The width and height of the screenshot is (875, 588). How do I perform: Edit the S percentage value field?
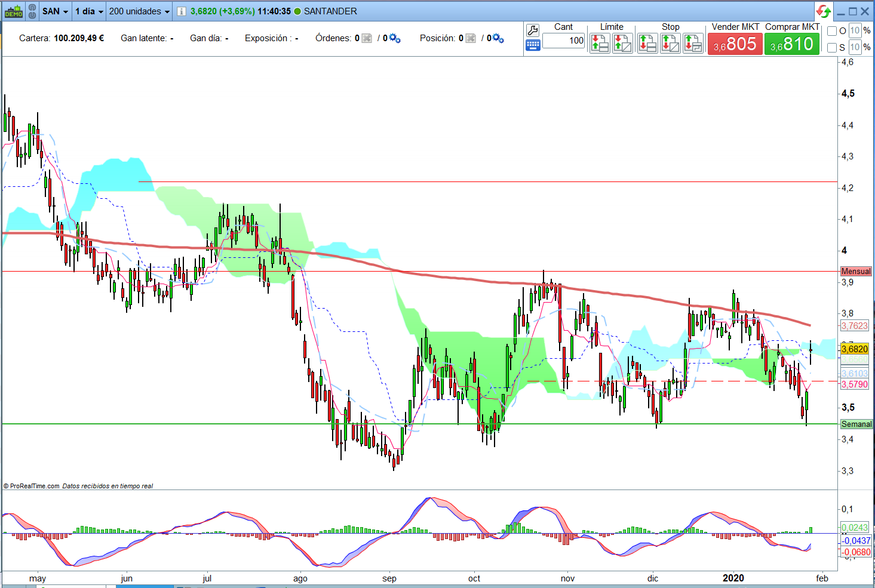tap(855, 47)
